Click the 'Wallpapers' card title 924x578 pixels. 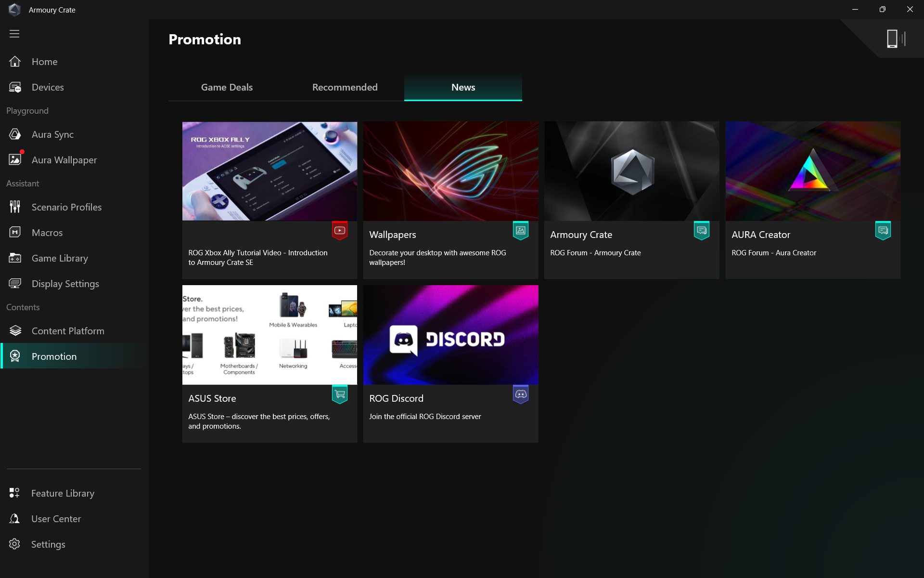393,235
